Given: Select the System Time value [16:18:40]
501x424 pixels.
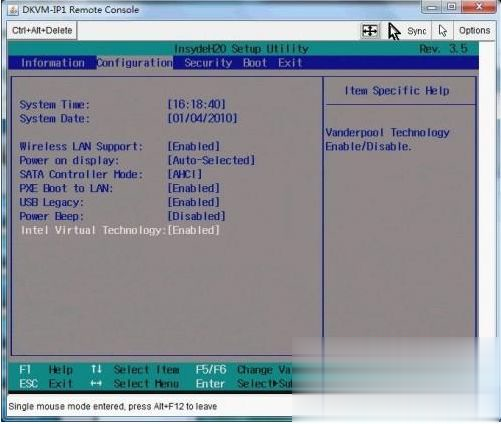Looking at the screenshot, I should [x=197, y=104].
